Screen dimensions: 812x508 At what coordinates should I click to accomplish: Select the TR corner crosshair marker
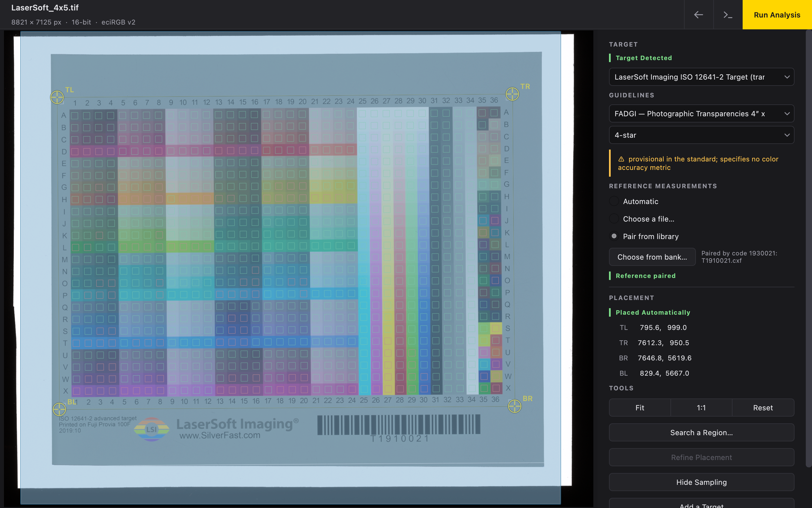click(x=512, y=94)
